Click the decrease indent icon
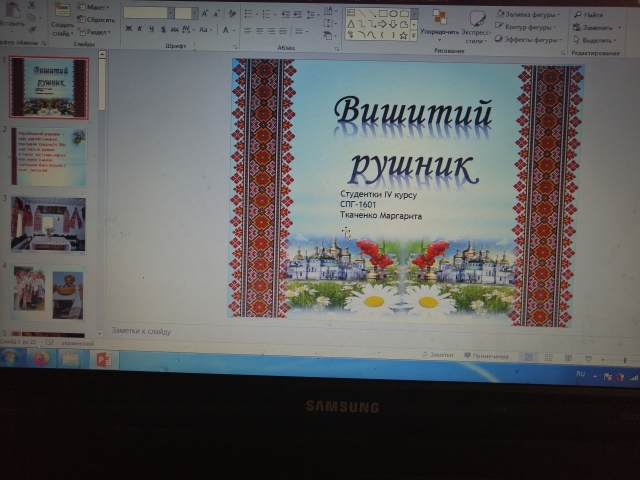This screenshot has width=640, height=480. point(285,15)
